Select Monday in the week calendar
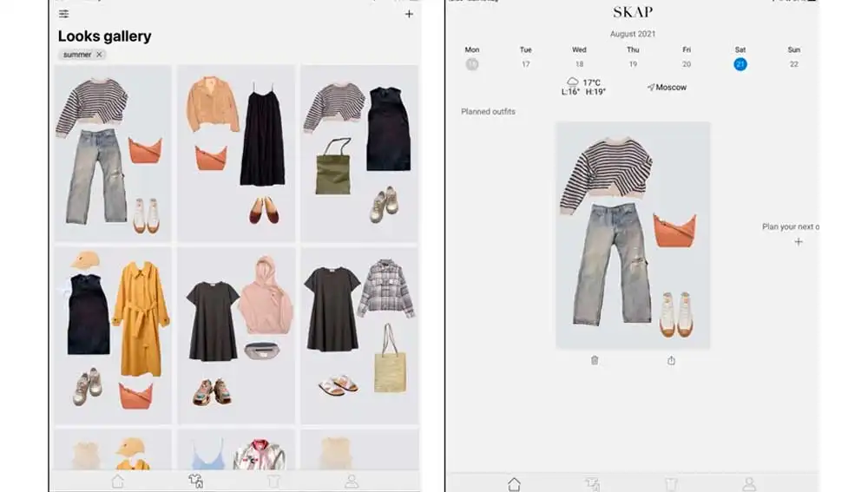 coord(471,64)
